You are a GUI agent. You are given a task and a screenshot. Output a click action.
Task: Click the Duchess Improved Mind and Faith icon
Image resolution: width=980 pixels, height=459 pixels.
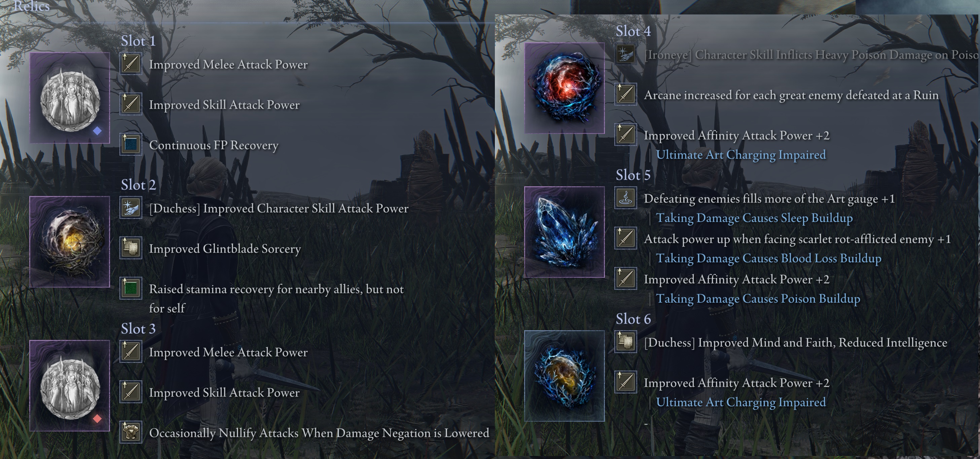point(626,342)
